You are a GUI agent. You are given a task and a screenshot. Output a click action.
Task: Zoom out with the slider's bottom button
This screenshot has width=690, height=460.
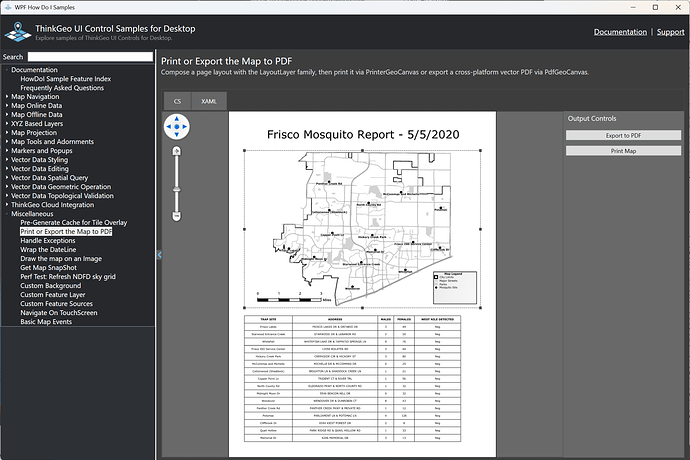176,216
